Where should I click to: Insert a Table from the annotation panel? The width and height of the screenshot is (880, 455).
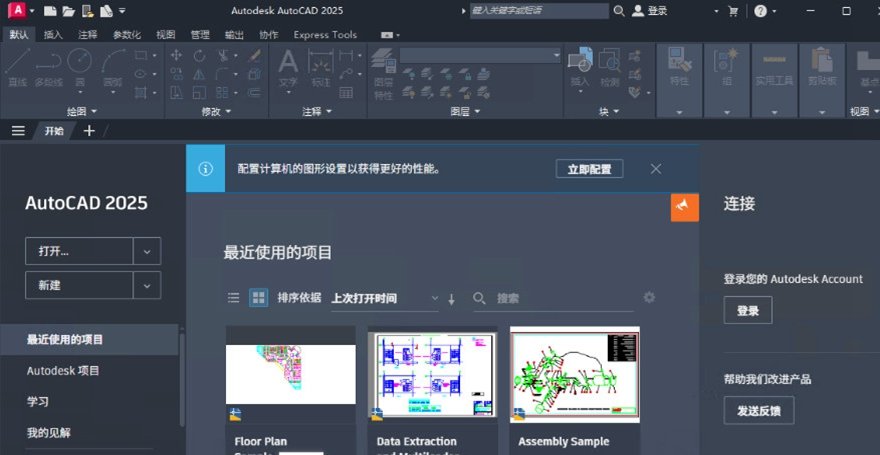pyautogui.click(x=346, y=92)
